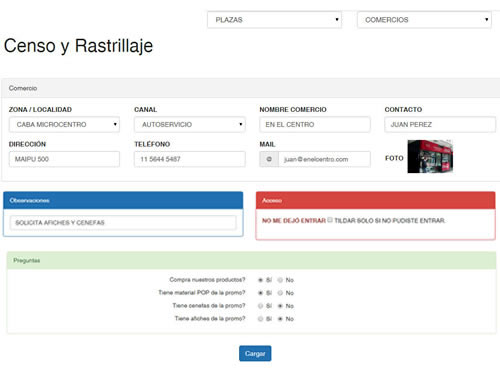Select Sí for Tiene cenefas de la promo
The image size is (500, 375).
[x=260, y=306]
